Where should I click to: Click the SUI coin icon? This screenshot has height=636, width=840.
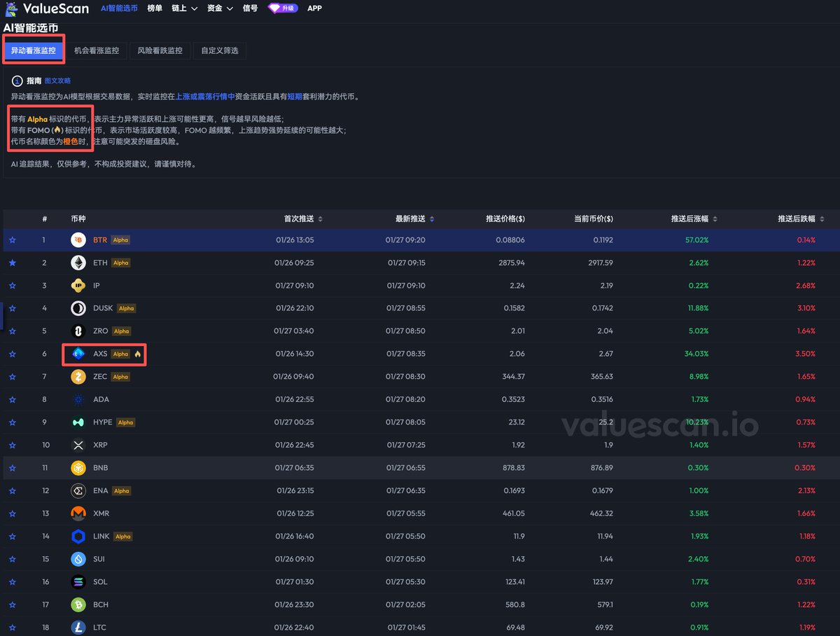(78, 559)
